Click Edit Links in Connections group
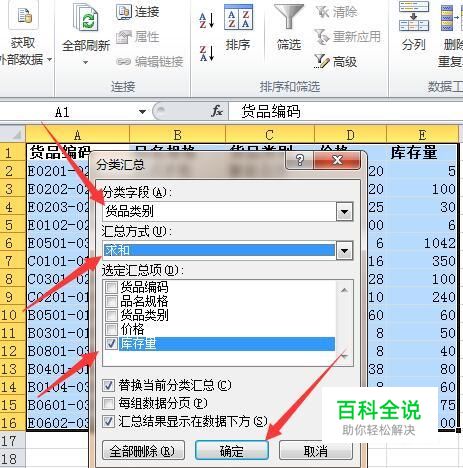The height and width of the screenshot is (468, 463). pos(150,62)
